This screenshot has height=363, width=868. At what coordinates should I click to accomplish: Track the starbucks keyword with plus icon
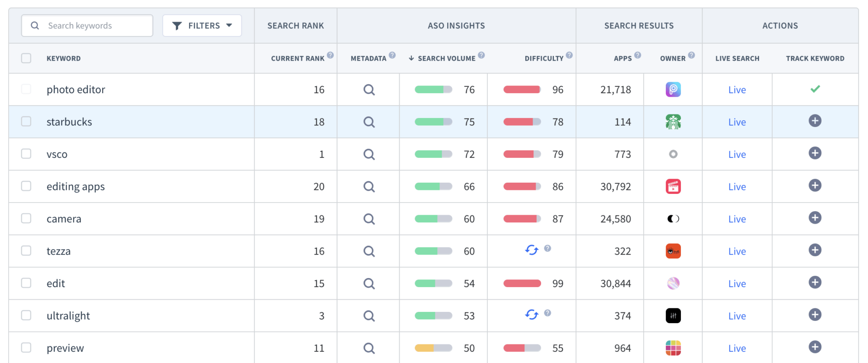[815, 121]
